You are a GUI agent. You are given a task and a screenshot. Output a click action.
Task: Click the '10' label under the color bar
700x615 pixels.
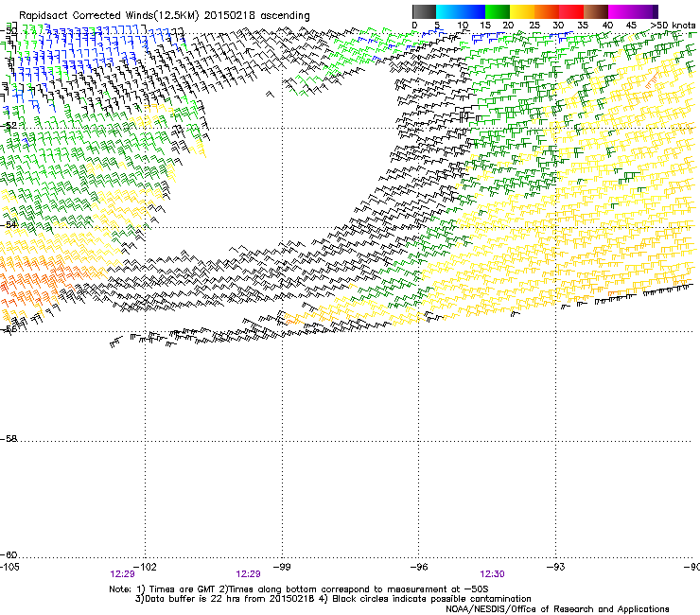463,26
